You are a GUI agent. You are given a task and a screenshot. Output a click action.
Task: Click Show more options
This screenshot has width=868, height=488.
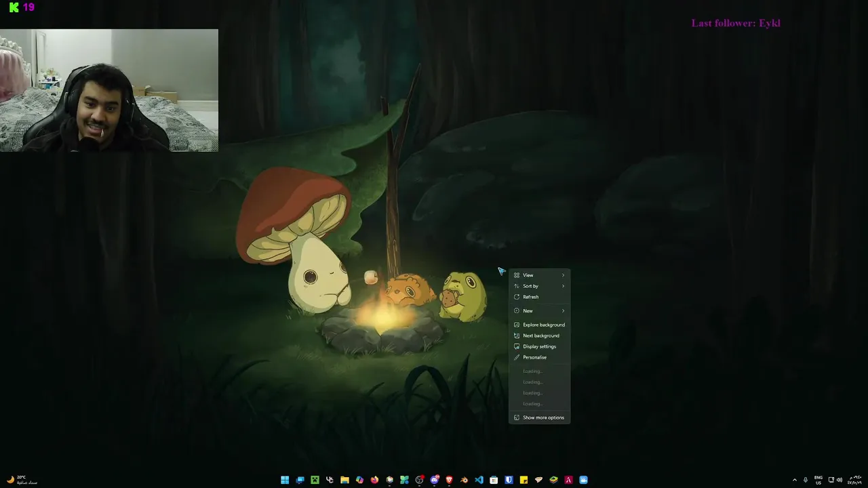(x=539, y=418)
